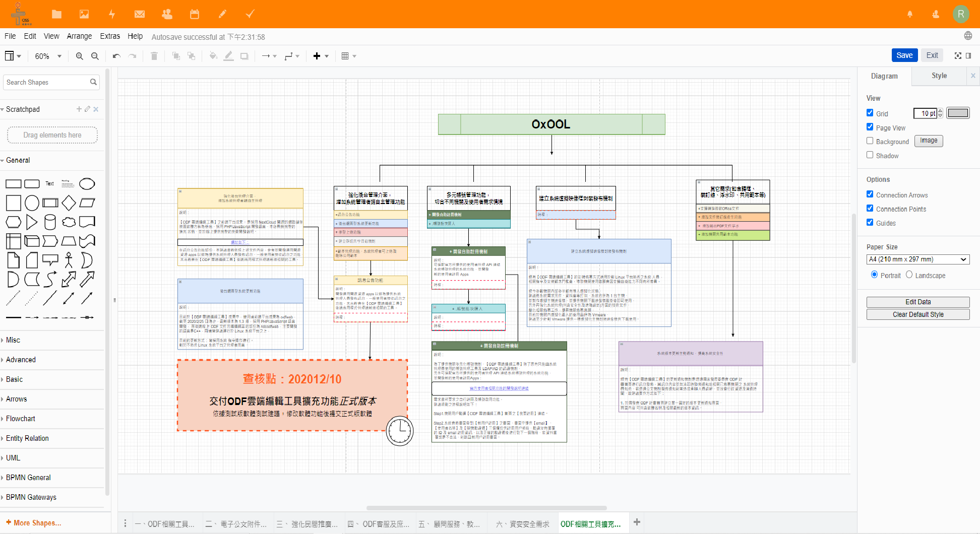Open the activity lightning icon in the orange header
The width and height of the screenshot is (980, 534).
(x=112, y=14)
